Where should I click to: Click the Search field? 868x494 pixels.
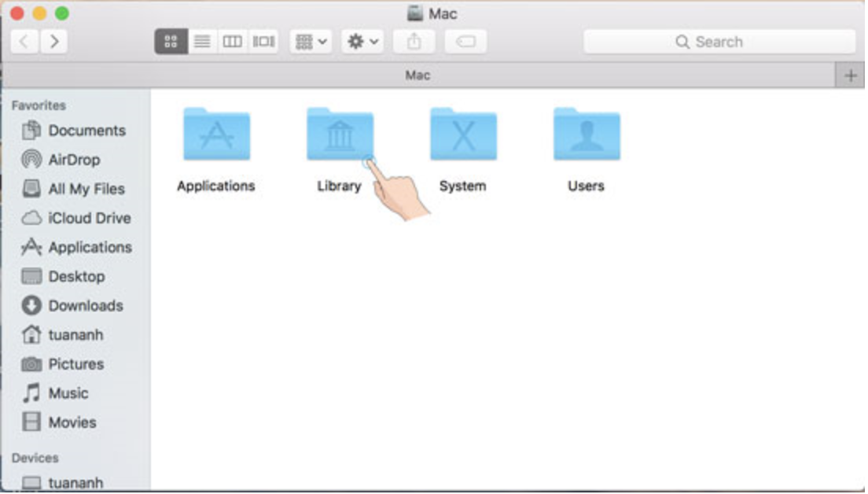(x=719, y=42)
